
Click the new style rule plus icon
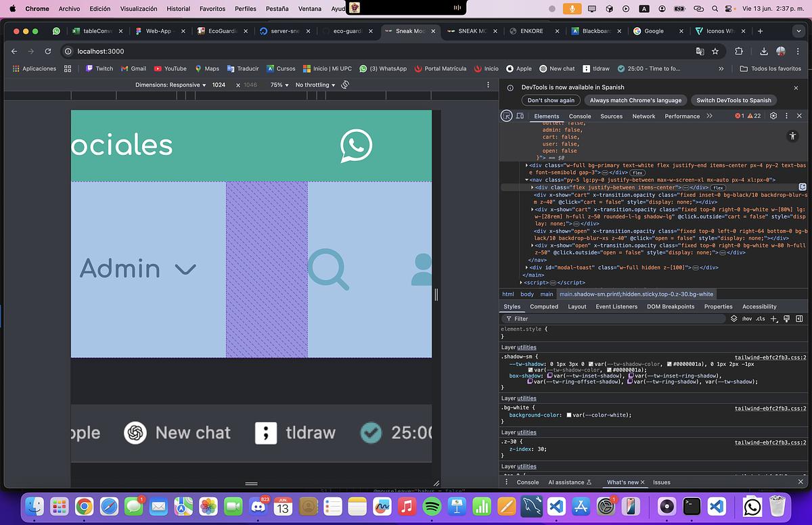click(774, 318)
